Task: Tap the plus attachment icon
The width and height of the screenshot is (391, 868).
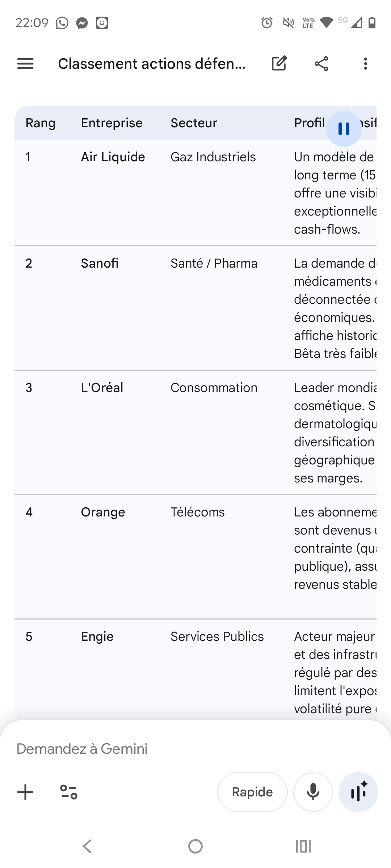Action: [25, 792]
